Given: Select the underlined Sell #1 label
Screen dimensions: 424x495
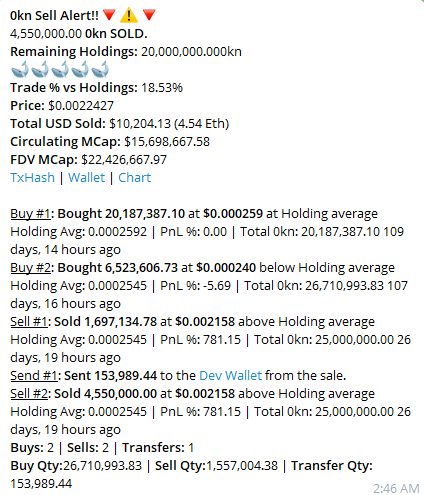Looking at the screenshot, I should coord(29,322).
